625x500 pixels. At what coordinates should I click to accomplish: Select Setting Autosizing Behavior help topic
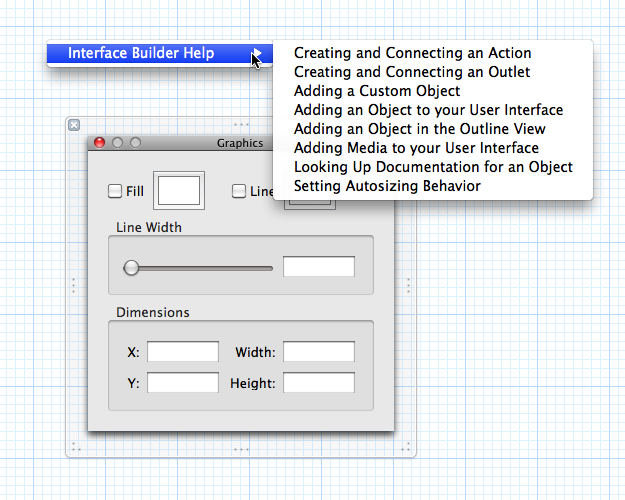[387, 186]
